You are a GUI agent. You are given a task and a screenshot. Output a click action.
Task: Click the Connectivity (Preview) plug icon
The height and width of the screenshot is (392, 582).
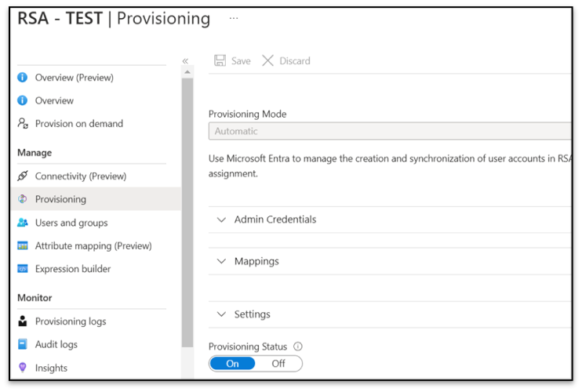23,176
